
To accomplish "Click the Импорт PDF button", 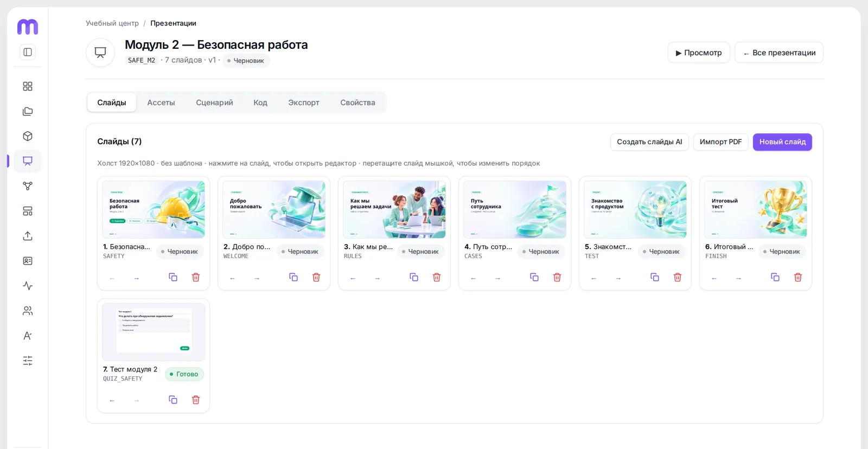I will tap(720, 142).
